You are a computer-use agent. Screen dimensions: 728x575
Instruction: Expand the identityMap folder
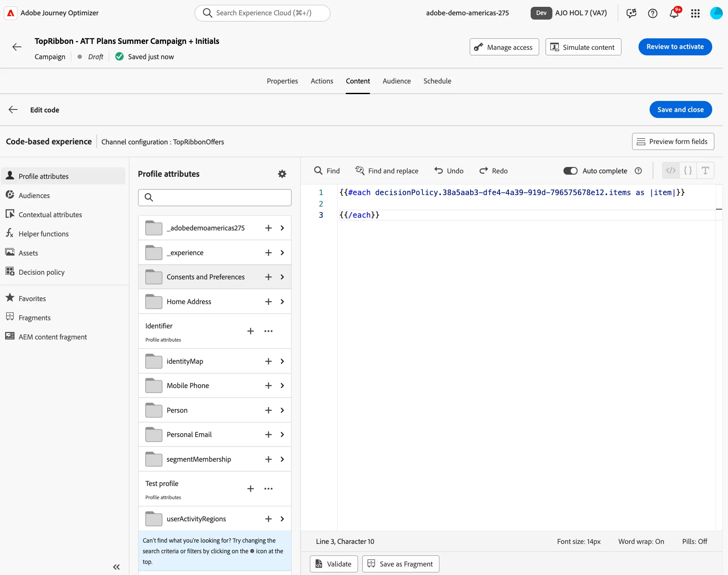point(282,361)
